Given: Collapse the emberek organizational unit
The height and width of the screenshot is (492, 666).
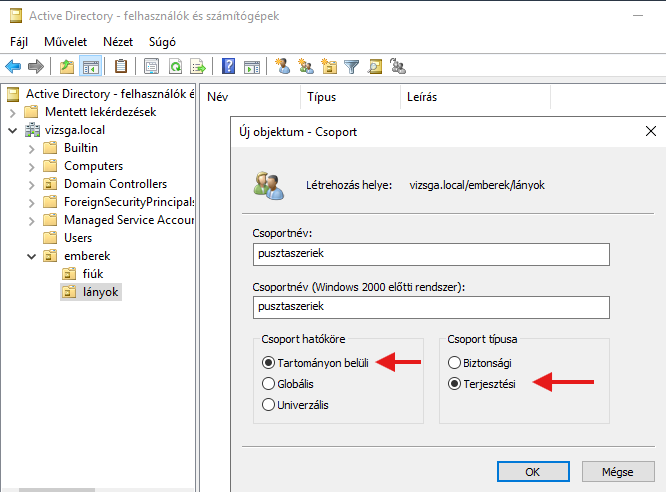Looking at the screenshot, I should click(x=31, y=256).
